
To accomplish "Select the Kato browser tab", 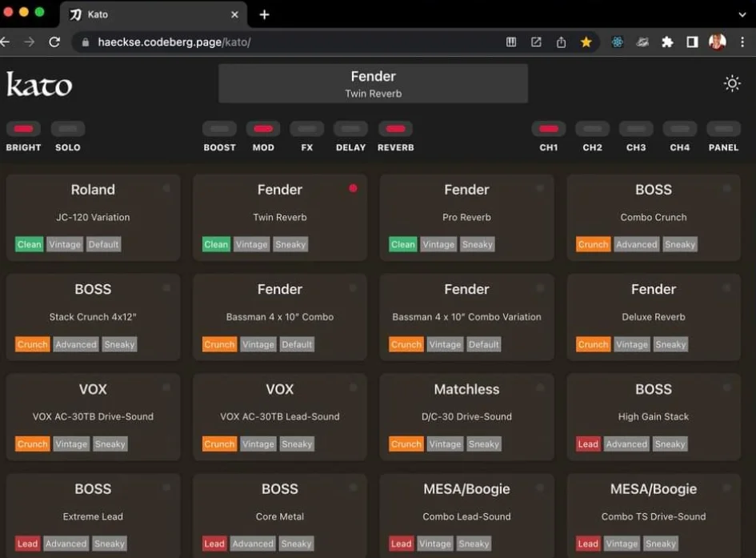I will point(154,14).
